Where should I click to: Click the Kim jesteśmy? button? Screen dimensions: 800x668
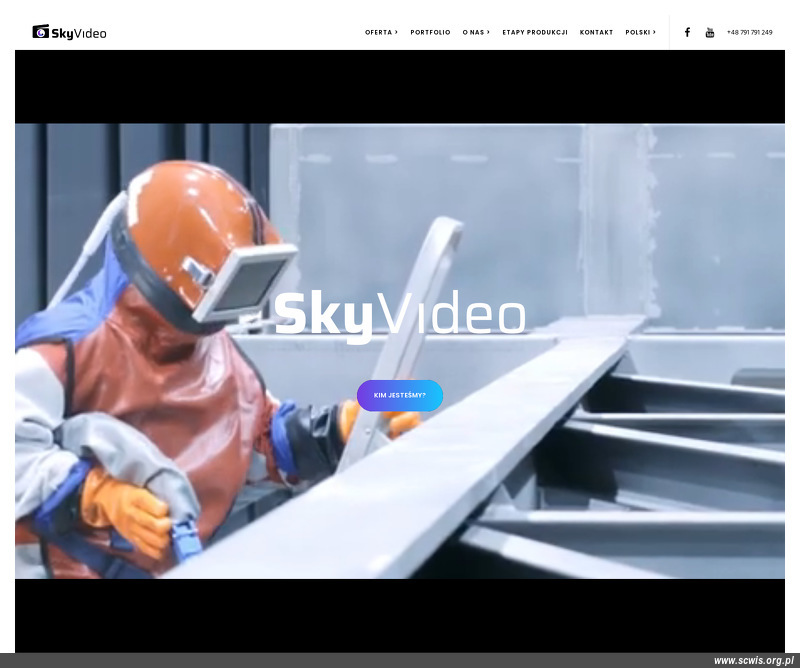click(x=399, y=395)
